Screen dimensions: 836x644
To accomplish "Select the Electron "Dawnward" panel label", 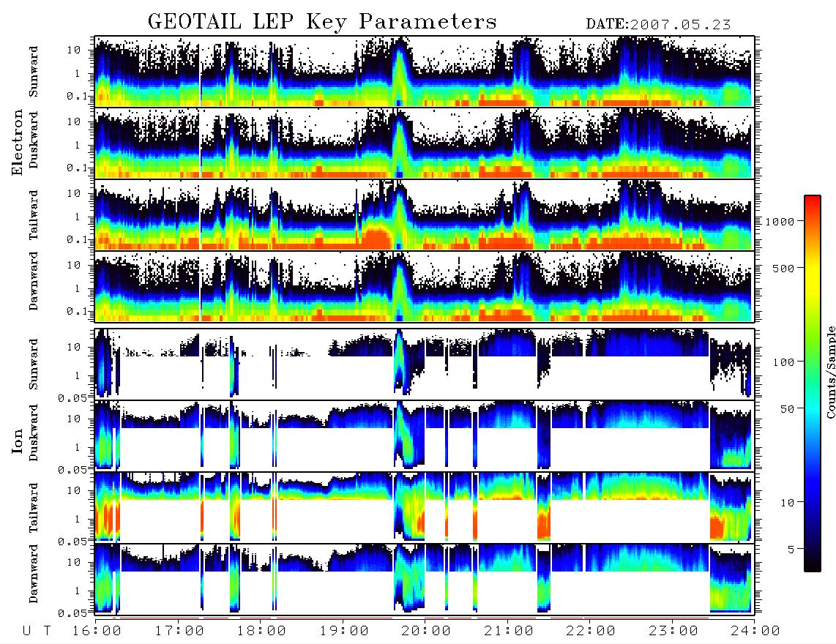I will (34, 281).
